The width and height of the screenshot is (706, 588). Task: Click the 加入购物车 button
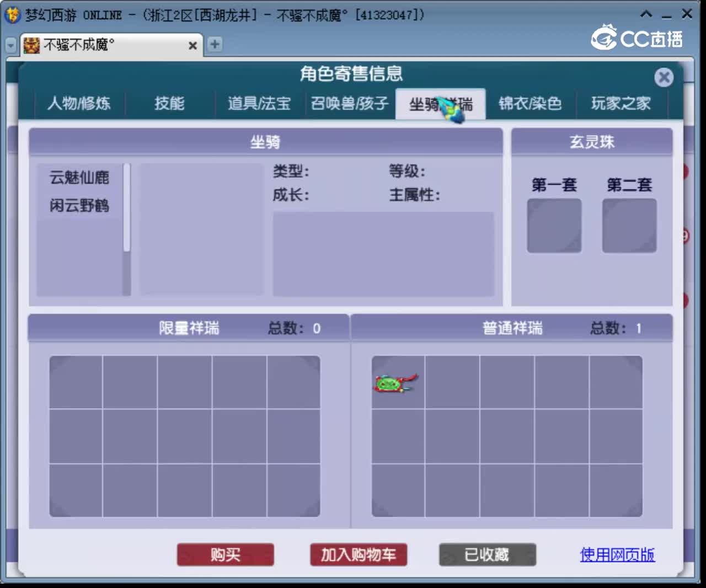point(359,554)
